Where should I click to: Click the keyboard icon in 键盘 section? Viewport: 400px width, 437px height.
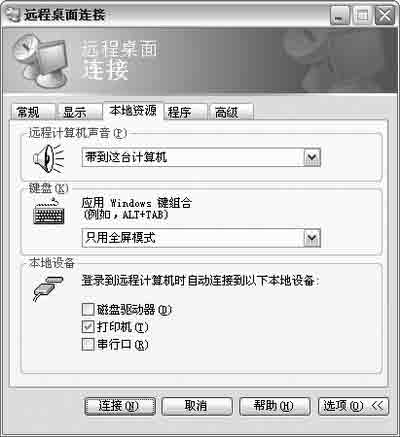(49, 212)
